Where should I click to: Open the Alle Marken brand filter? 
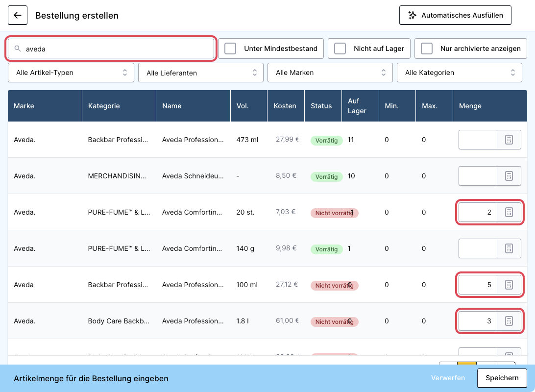(330, 73)
